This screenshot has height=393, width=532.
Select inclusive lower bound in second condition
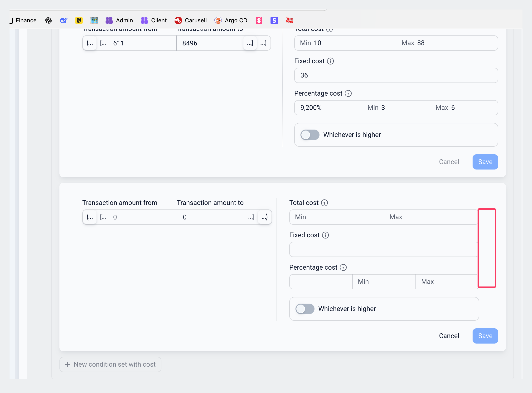(x=103, y=217)
